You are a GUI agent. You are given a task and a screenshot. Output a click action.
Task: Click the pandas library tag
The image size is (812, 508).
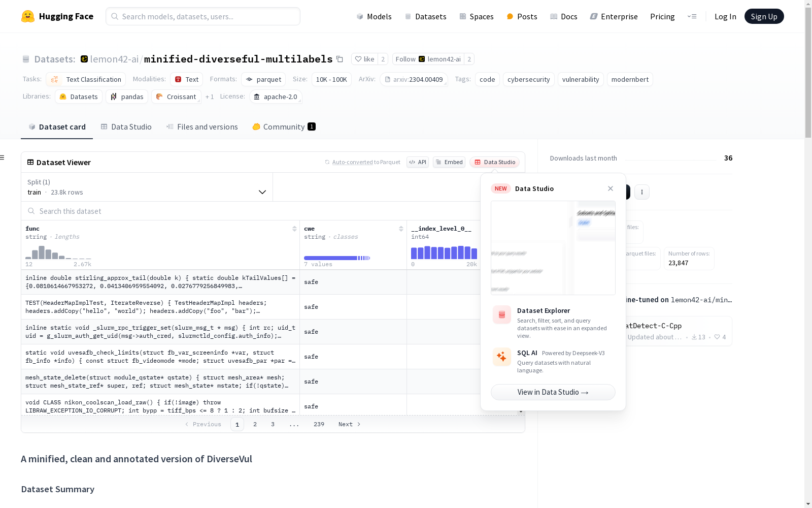[x=127, y=97]
